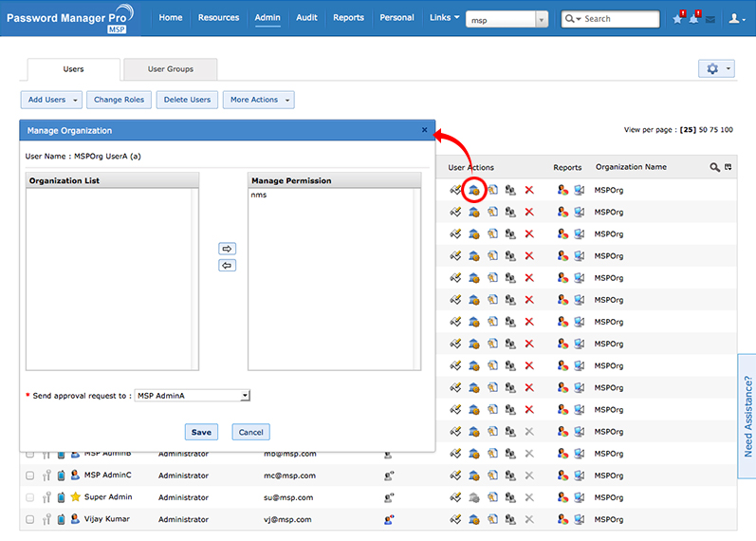Tick the checkbox for MSP AdminC
The width and height of the screenshot is (756, 541).
[x=30, y=476]
